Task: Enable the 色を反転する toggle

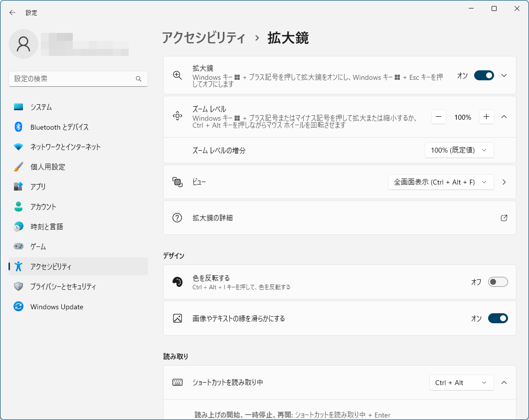Action: [498, 282]
